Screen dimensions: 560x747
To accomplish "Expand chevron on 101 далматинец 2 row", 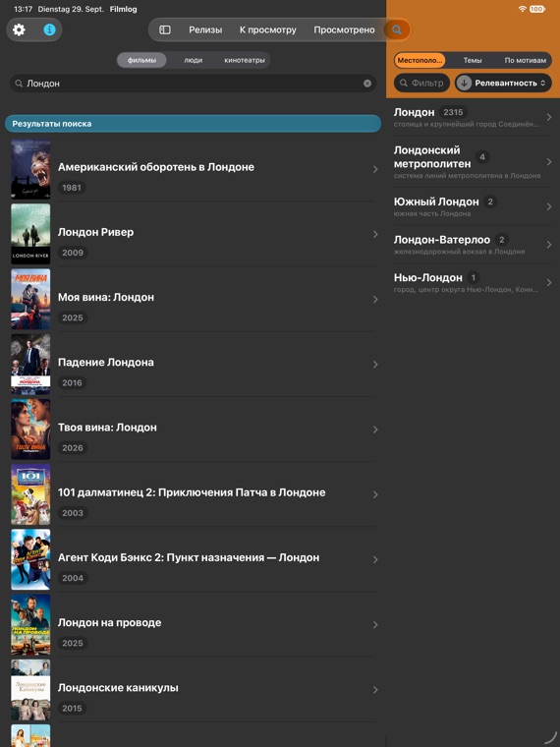I will coord(375,494).
